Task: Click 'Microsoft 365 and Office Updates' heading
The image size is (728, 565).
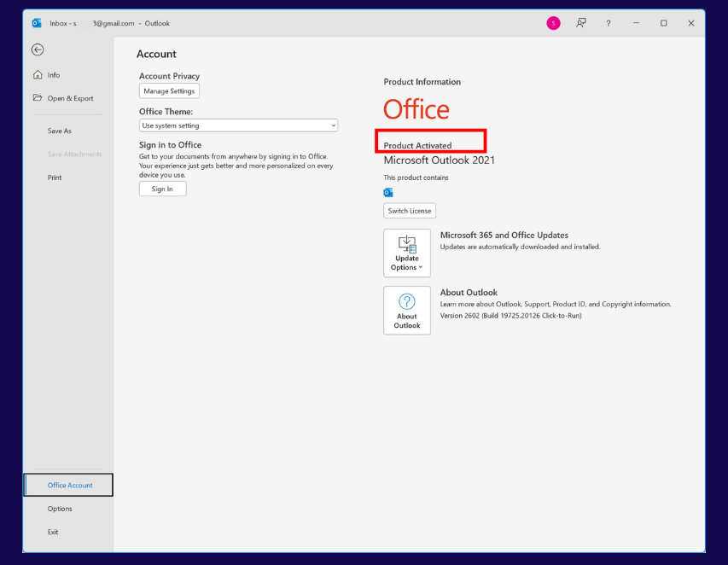Action: tap(504, 235)
